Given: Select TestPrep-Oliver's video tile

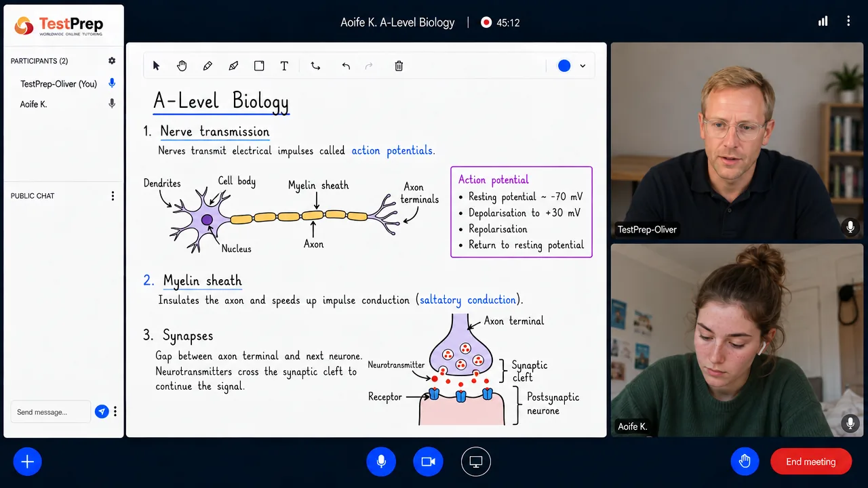Looking at the screenshot, I should [x=737, y=142].
